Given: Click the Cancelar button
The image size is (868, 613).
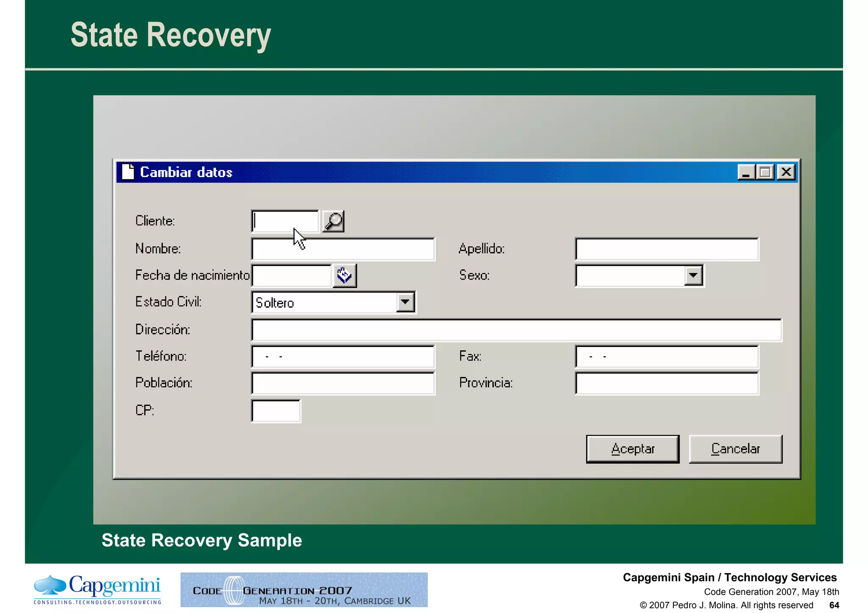Looking at the screenshot, I should pos(736,449).
